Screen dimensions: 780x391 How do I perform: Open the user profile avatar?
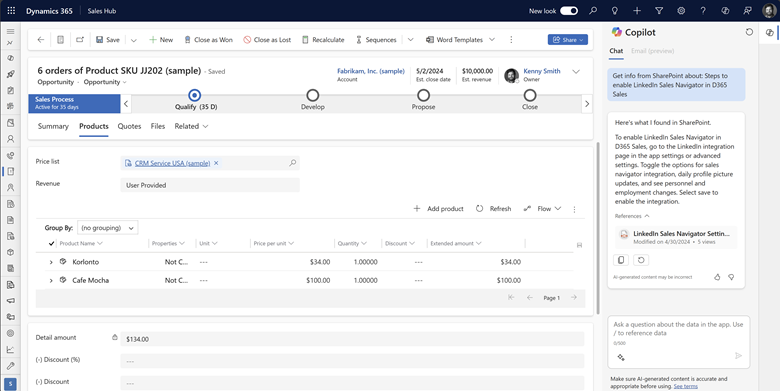point(769,10)
